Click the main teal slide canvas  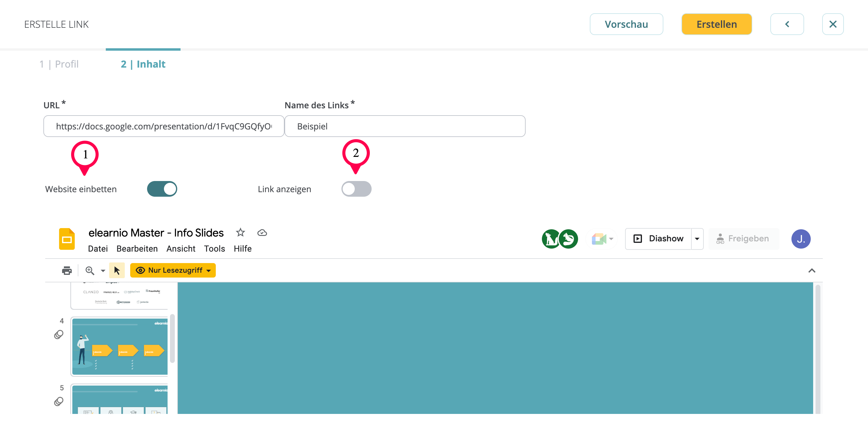point(495,348)
